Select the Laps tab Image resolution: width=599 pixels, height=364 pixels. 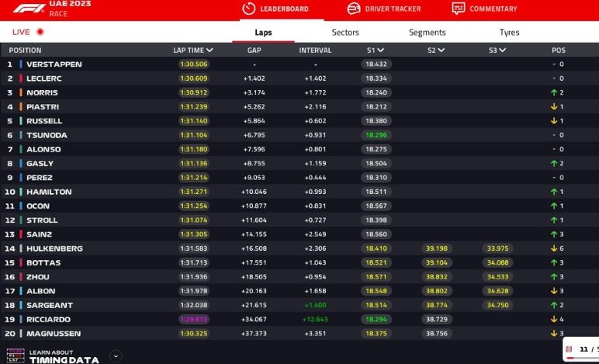click(x=263, y=33)
